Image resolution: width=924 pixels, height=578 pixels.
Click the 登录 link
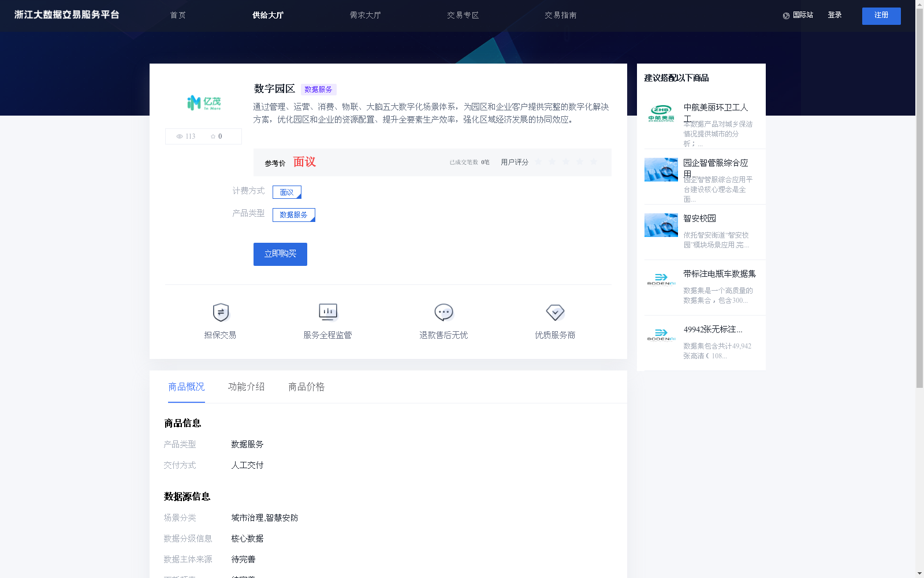(834, 15)
